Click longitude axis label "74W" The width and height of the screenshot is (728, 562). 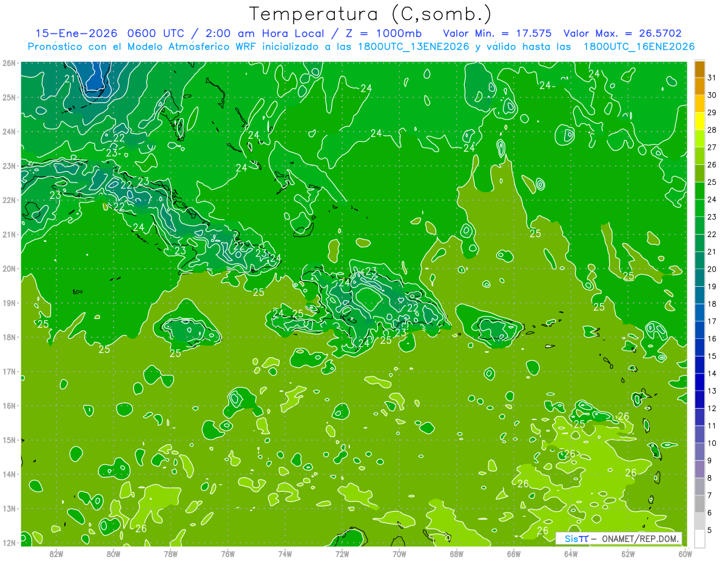(x=285, y=554)
